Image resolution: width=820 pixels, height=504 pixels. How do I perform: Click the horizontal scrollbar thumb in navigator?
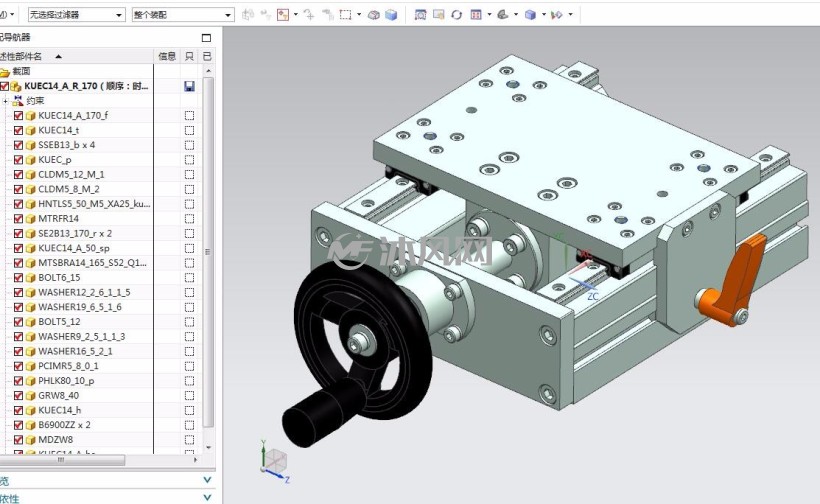coord(62,460)
